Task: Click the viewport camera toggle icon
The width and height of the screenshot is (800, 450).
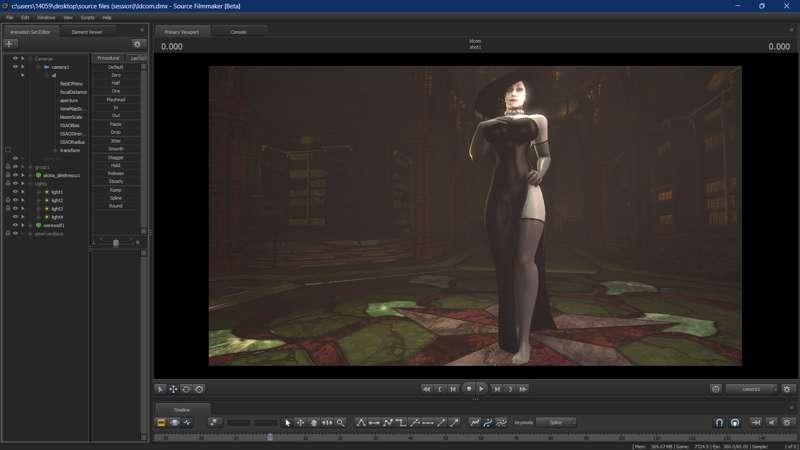Action: [715, 389]
